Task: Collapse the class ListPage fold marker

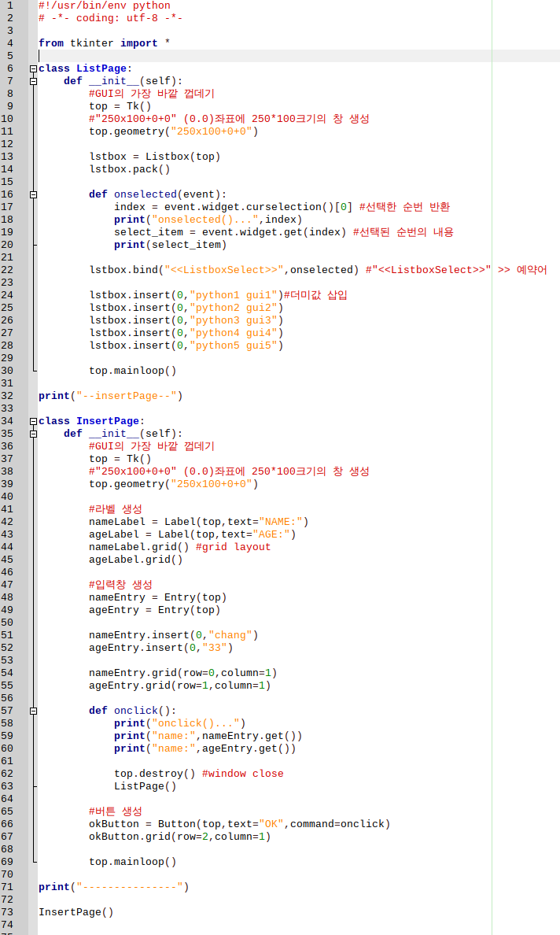Action: (x=33, y=68)
